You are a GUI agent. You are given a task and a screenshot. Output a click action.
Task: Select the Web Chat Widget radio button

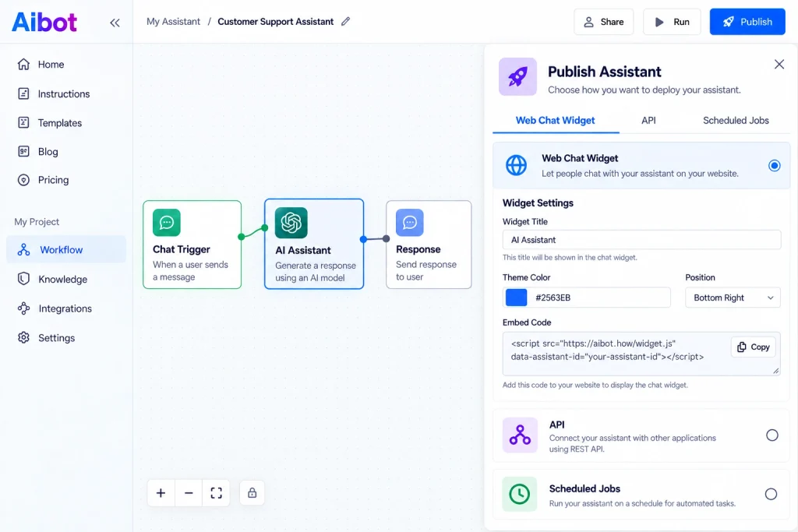point(774,166)
